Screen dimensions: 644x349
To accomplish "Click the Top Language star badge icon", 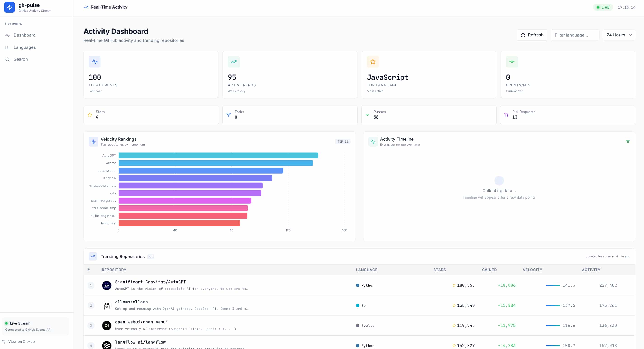I will (x=373, y=61).
